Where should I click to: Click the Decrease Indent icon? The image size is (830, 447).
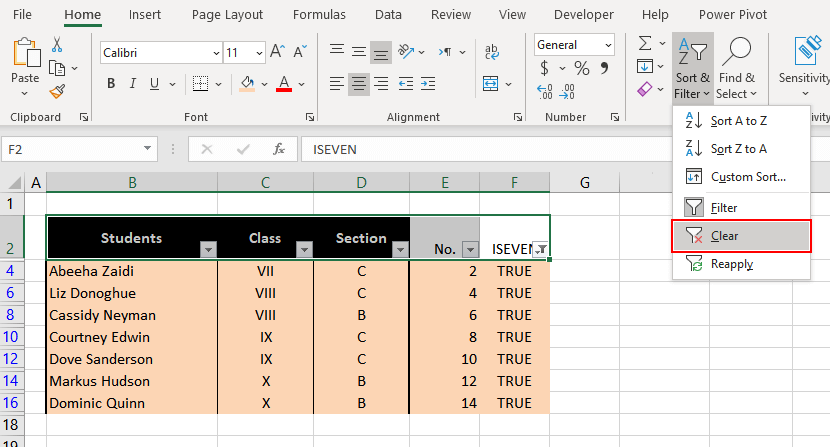pos(406,84)
